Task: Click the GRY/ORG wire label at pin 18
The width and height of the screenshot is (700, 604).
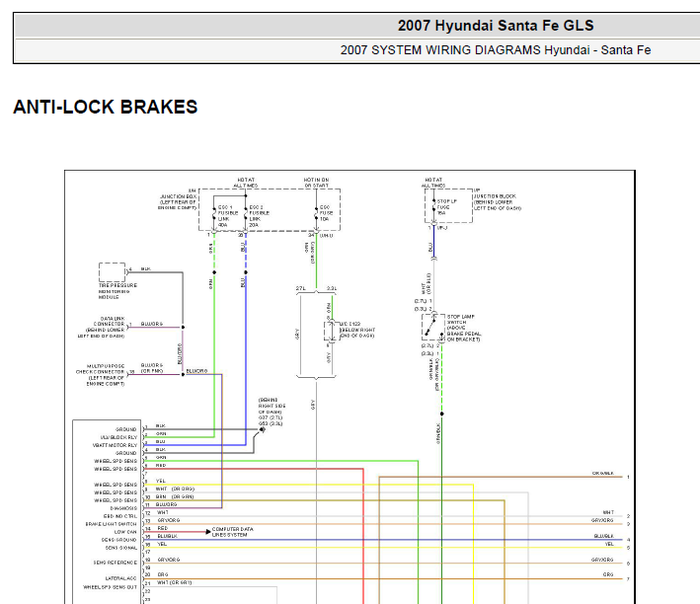Action: (x=168, y=560)
